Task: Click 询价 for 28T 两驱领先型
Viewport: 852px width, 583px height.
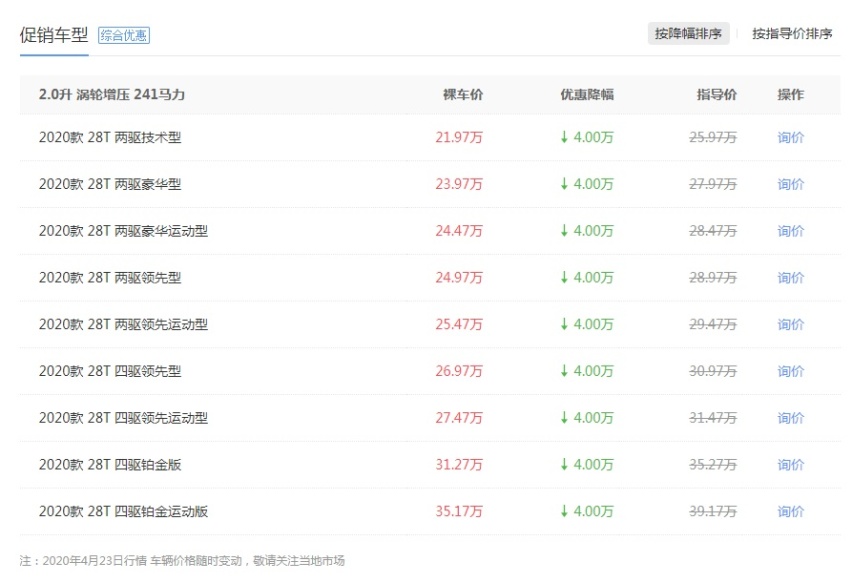Action: [790, 278]
